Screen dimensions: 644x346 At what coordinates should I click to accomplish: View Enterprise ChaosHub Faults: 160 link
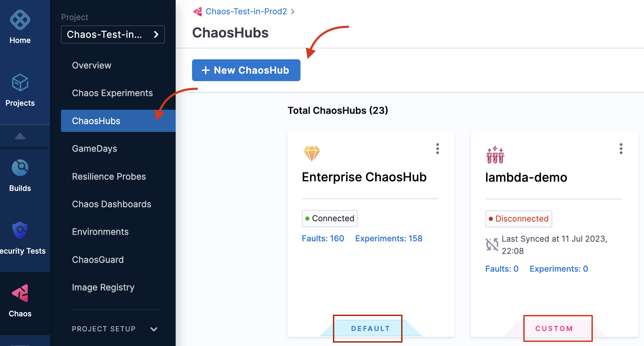323,239
